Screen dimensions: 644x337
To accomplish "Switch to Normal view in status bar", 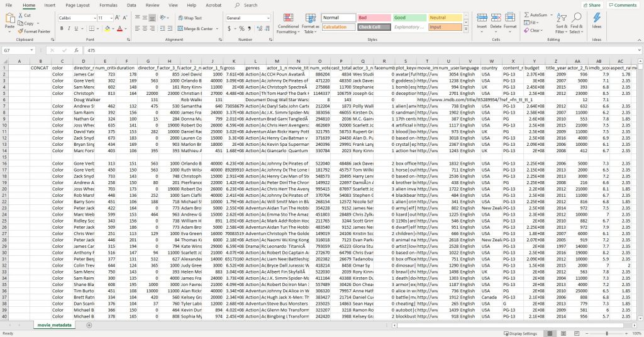I will click(550, 333).
